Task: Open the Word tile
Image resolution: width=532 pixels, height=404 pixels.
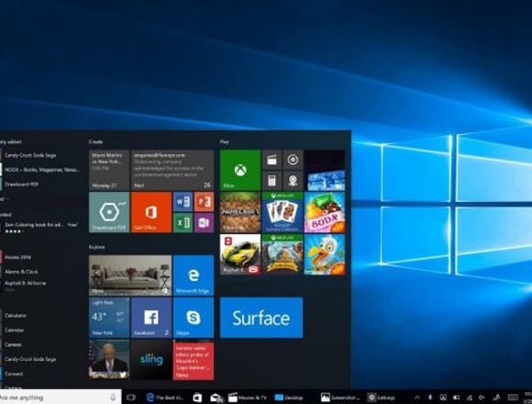Action: [x=183, y=202]
